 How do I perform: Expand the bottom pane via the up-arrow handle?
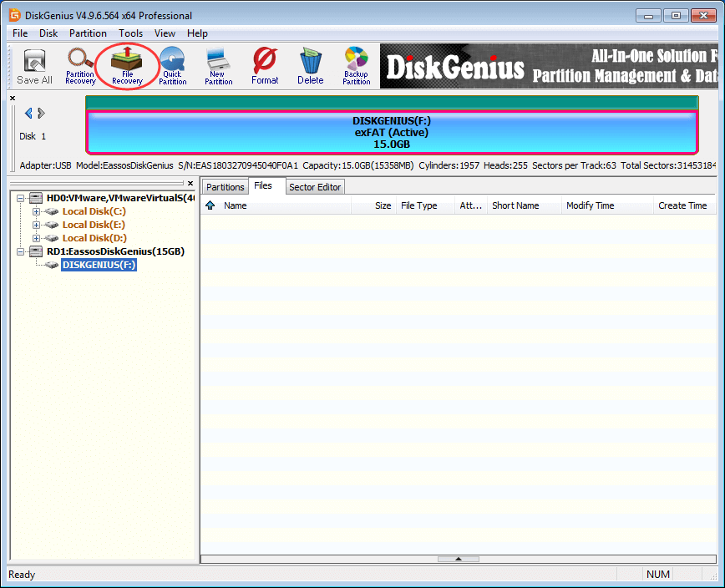point(459,559)
